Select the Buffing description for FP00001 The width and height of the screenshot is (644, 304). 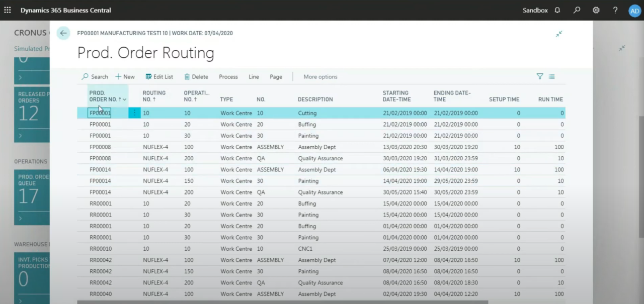[x=307, y=125]
